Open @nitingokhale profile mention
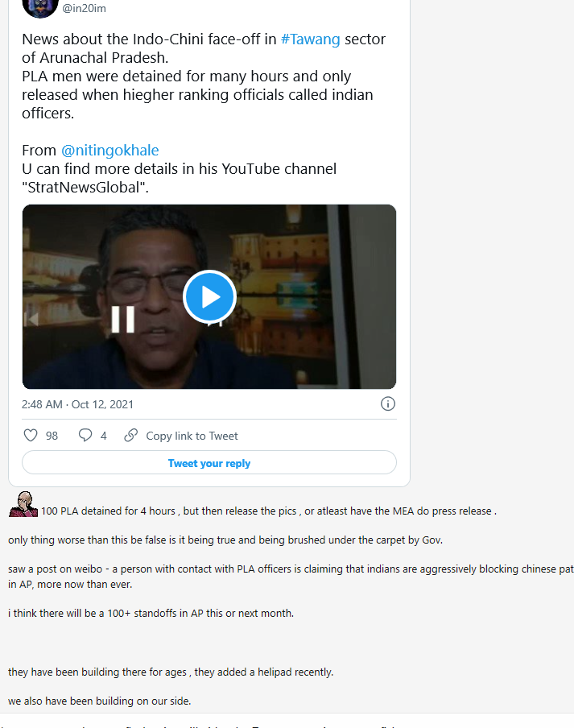The height and width of the screenshot is (728, 574). click(x=110, y=151)
